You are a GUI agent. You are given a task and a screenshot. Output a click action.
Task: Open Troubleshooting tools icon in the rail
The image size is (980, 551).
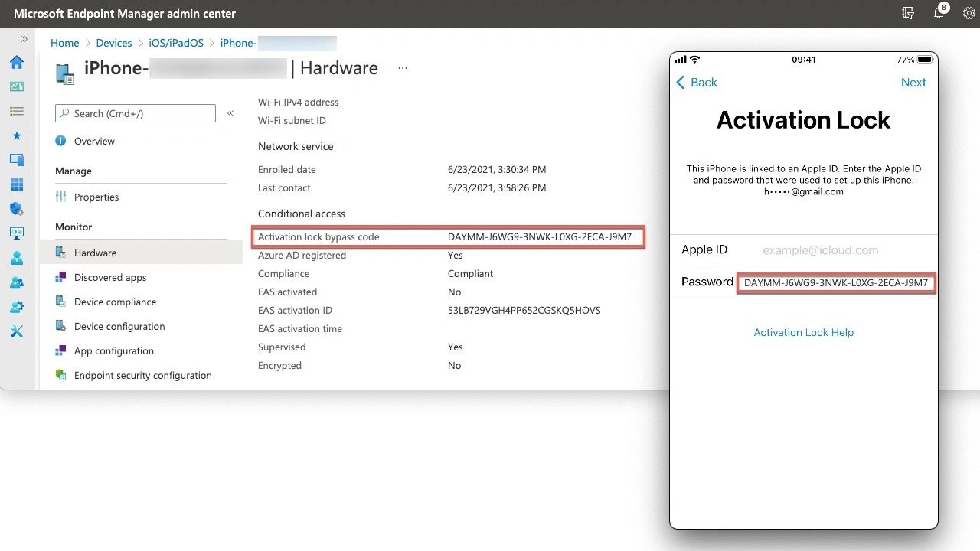click(x=16, y=331)
